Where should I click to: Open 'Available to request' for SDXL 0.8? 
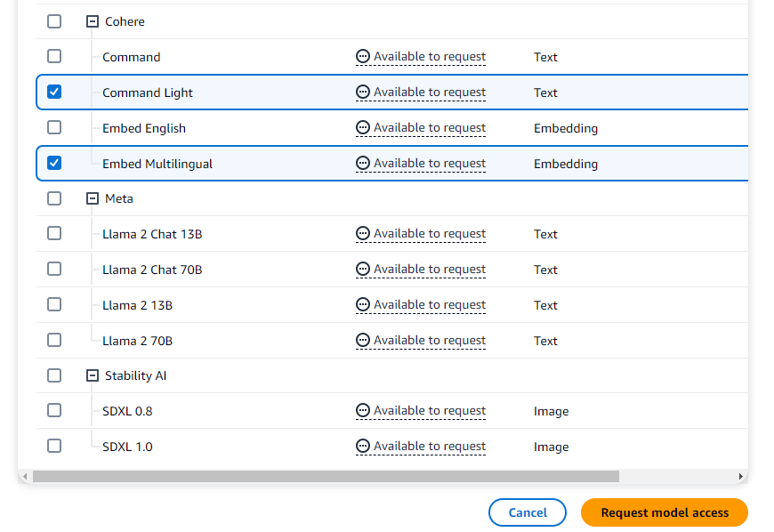click(x=430, y=411)
